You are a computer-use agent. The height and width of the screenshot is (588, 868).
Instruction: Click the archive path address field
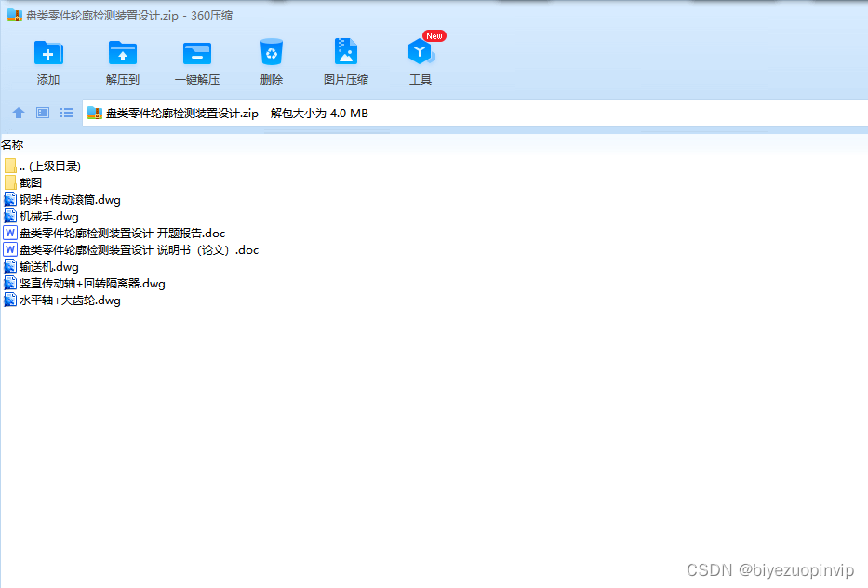pyautogui.click(x=475, y=113)
